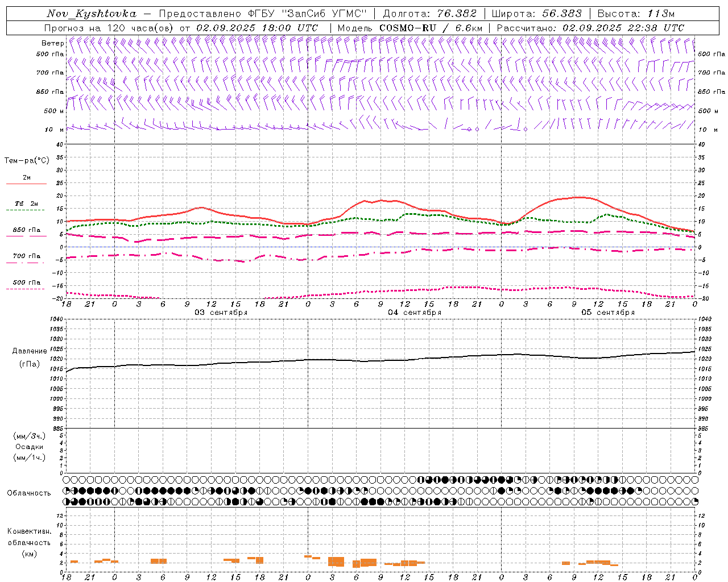Viewport: 728px width, 582px height.
Task: Click the Рассчитано: 02.09.2025 22:38 UTC text
Action: click(x=590, y=28)
